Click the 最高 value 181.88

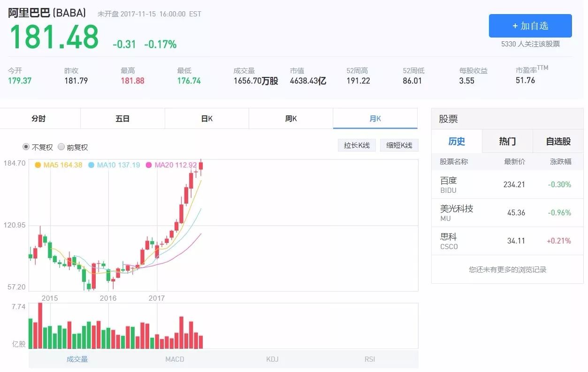pos(132,81)
